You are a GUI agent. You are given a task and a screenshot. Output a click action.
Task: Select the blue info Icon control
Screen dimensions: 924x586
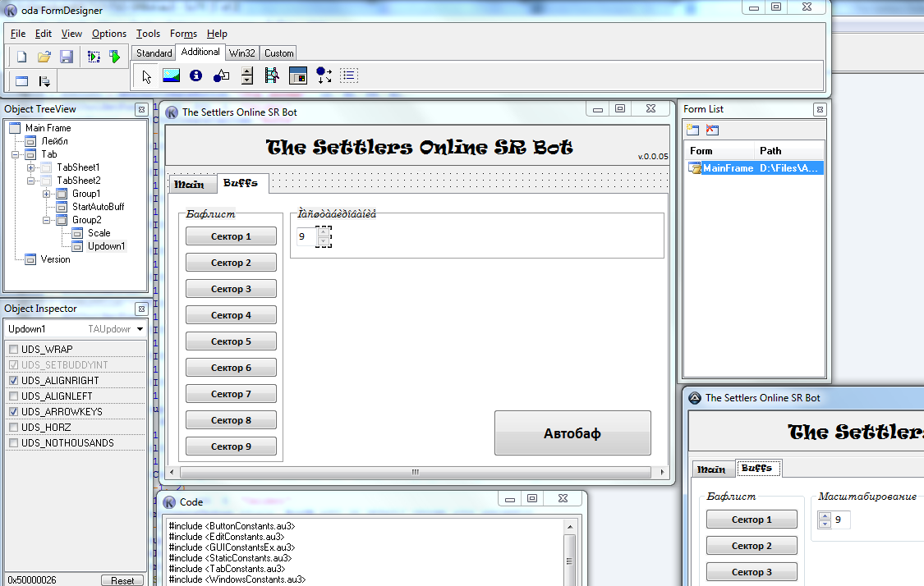[x=196, y=76]
